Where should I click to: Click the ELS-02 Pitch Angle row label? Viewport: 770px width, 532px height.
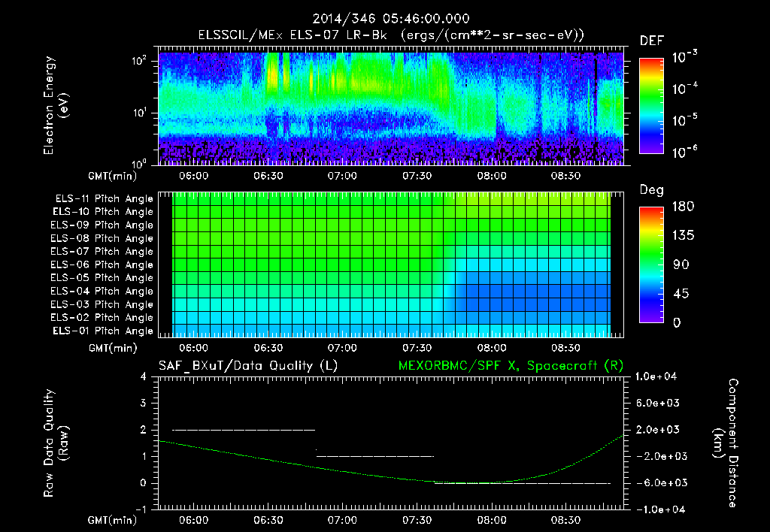(102, 318)
